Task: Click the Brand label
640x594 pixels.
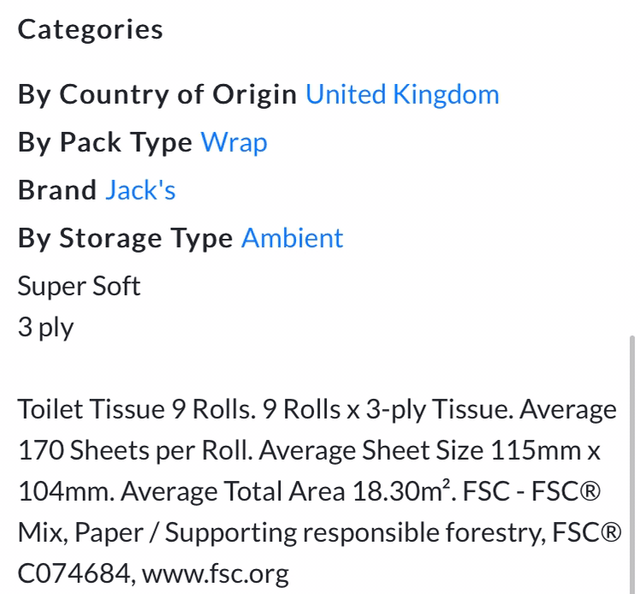Action: (57, 191)
